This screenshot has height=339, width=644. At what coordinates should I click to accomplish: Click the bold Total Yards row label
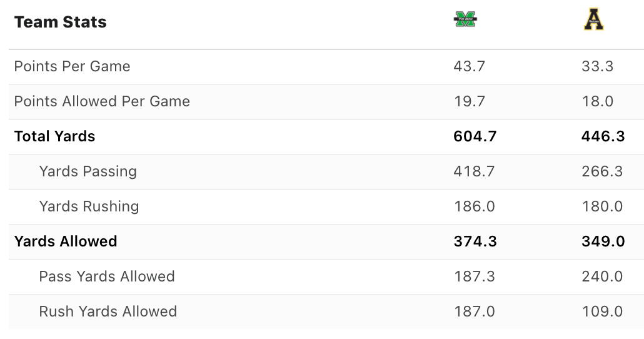tap(54, 136)
